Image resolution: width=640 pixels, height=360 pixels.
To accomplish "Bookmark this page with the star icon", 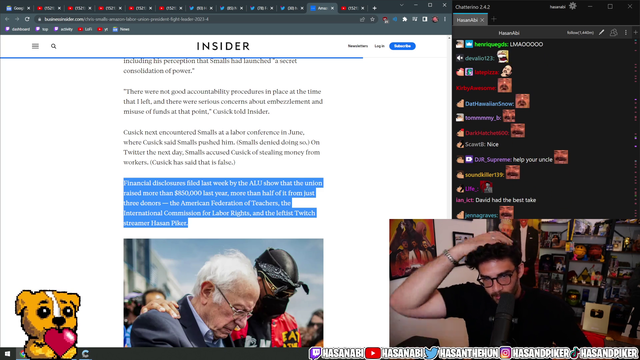I will (372, 19).
